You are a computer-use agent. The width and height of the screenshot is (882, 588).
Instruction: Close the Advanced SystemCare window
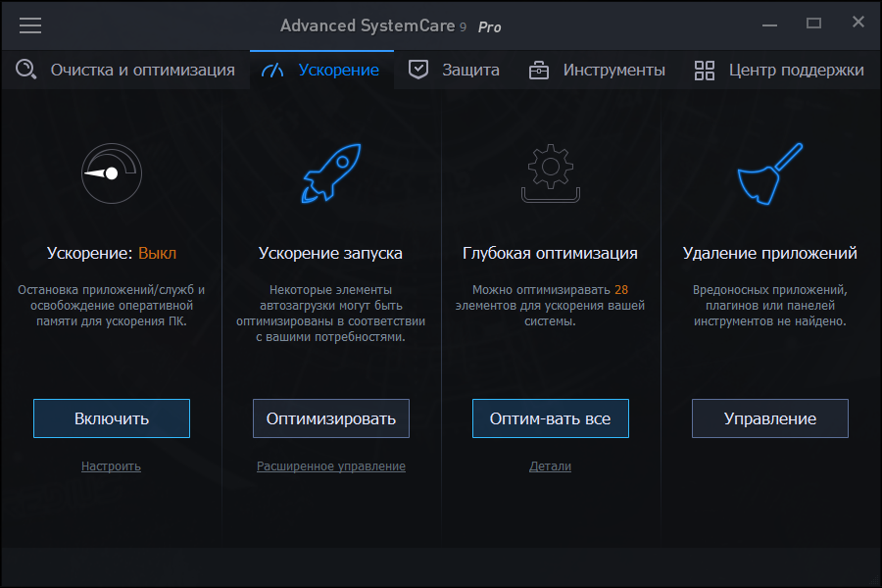click(857, 22)
